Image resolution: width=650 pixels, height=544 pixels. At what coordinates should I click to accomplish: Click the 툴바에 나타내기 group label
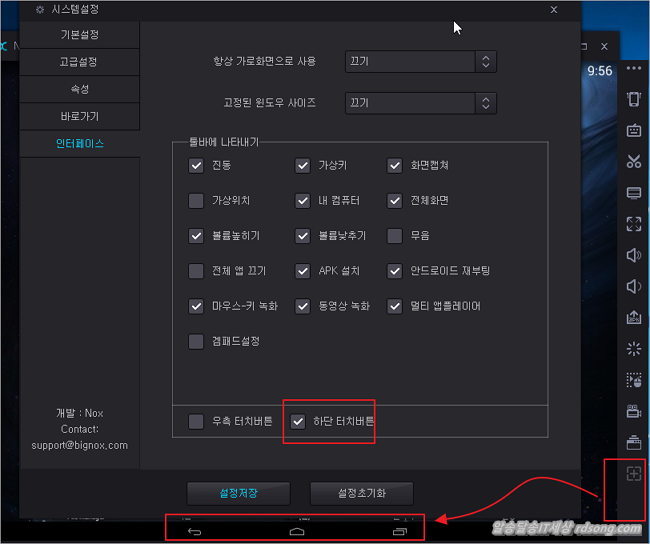(224, 142)
